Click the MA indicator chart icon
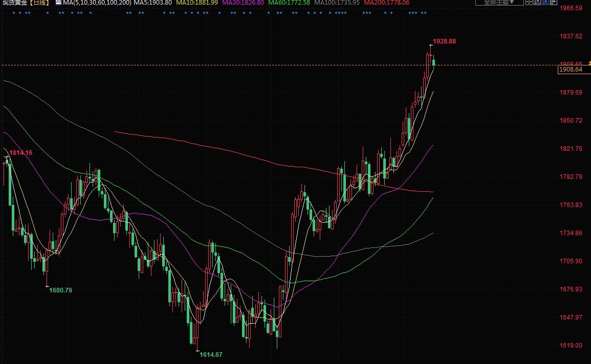This screenshot has height=364, width=591. (58, 3)
